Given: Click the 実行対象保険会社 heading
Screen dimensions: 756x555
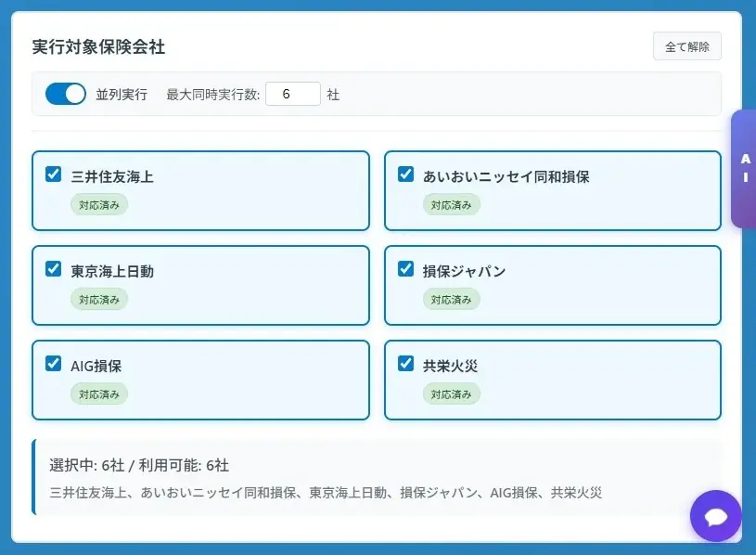Looking at the screenshot, I should 98,46.
